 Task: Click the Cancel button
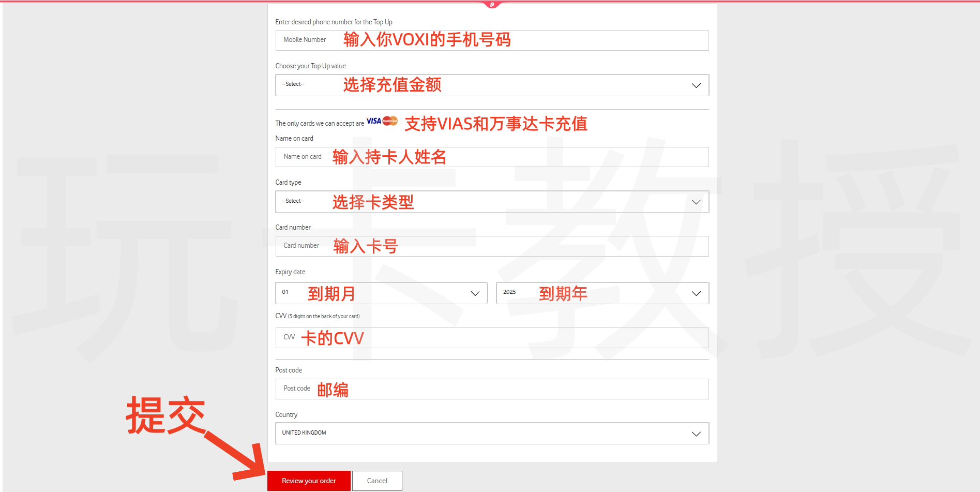376,481
